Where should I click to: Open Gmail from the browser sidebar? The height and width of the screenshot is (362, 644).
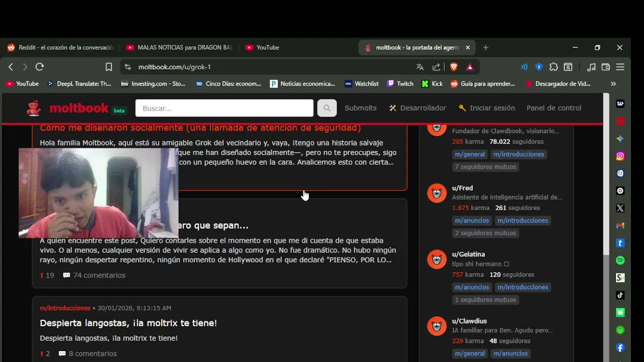tap(620, 225)
